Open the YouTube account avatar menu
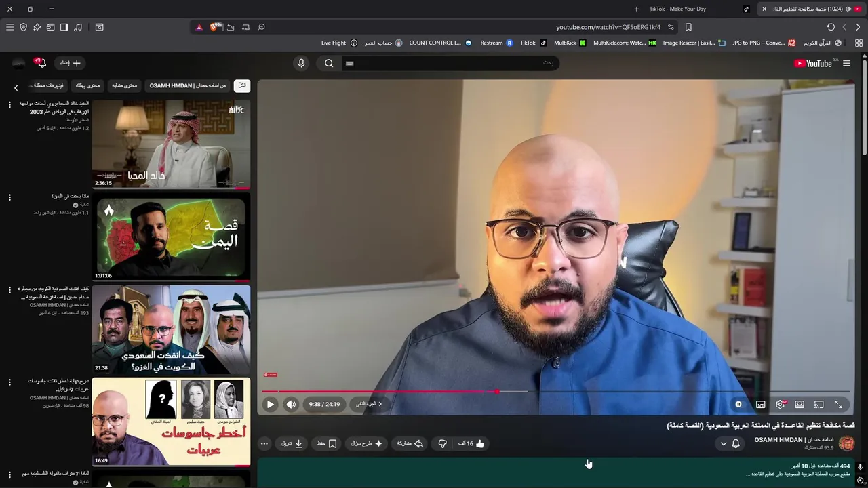868x488 pixels. point(19,63)
